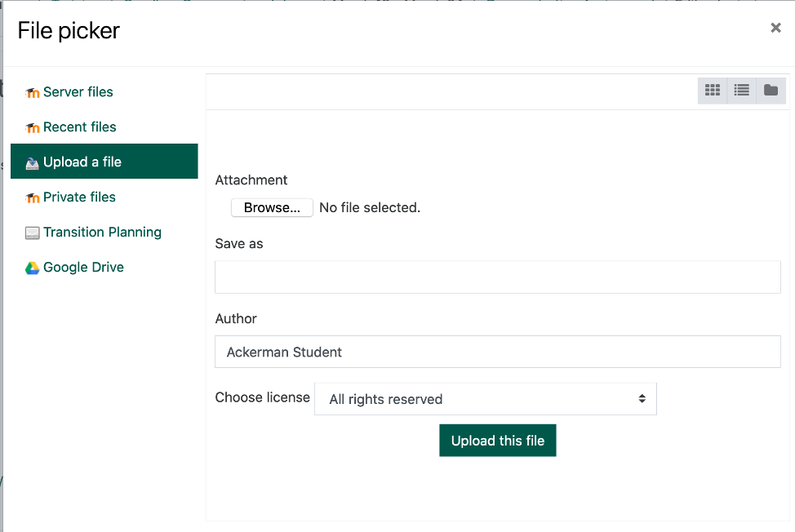The width and height of the screenshot is (795, 532).
Task: Click inside the Save as text field
Action: point(497,277)
